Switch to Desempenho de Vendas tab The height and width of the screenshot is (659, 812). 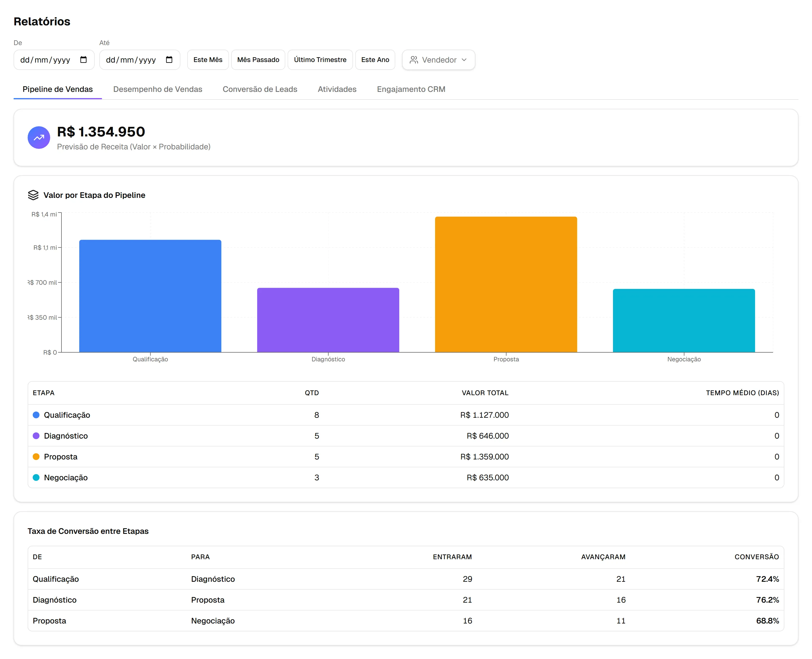click(x=158, y=89)
